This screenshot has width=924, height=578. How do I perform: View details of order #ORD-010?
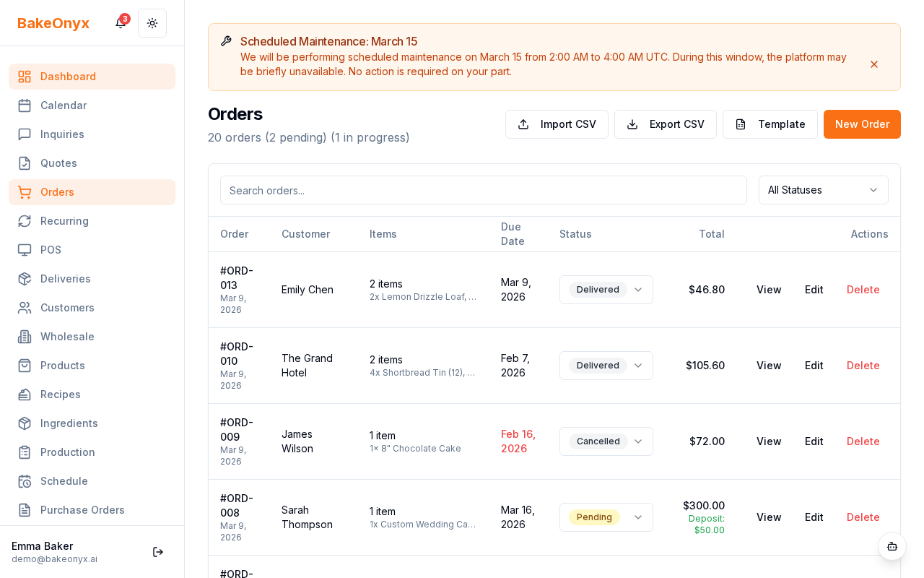click(769, 366)
